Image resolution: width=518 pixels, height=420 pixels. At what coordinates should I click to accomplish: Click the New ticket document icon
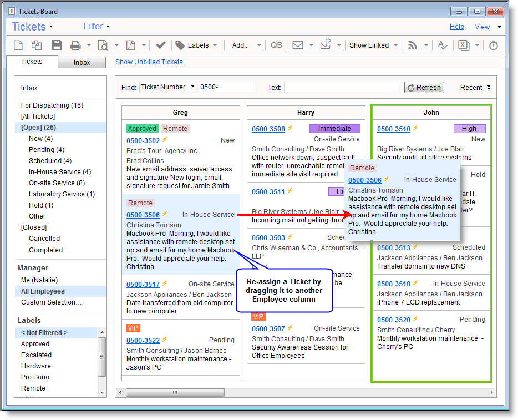click(x=18, y=45)
